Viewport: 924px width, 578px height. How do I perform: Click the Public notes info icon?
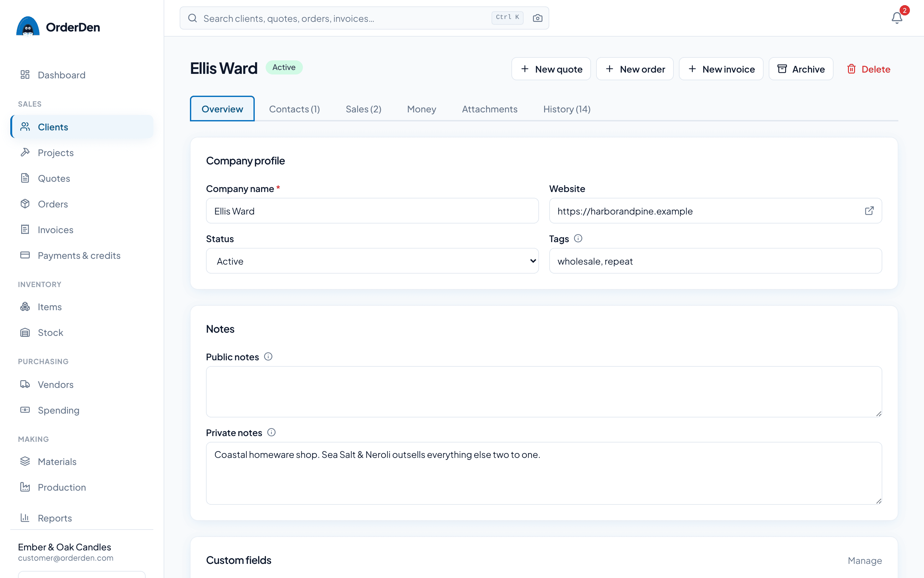269,357
